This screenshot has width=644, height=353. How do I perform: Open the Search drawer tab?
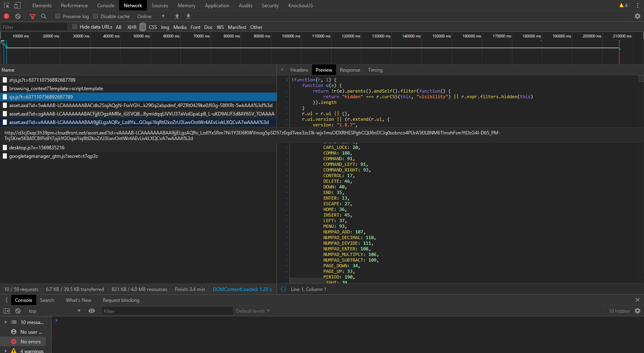(47, 300)
